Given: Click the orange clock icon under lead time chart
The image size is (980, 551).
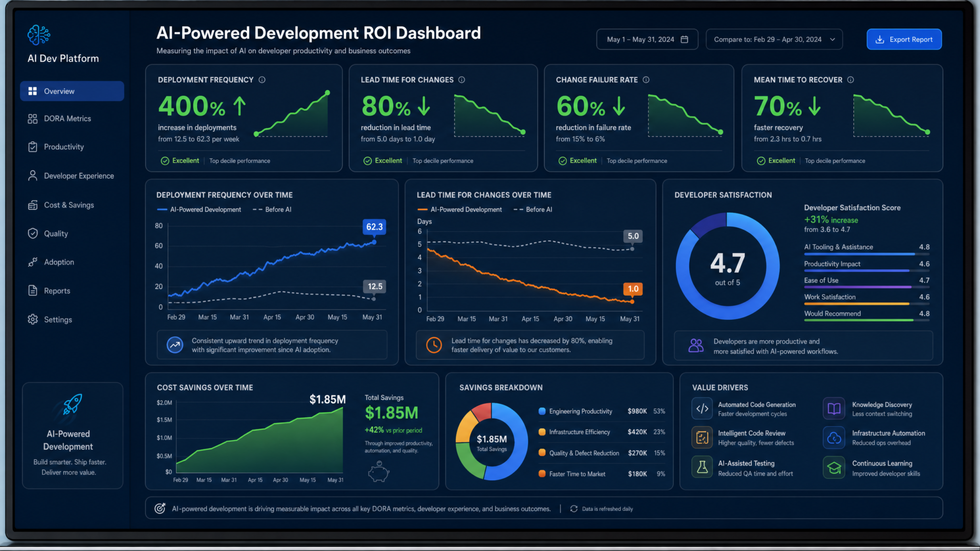Looking at the screenshot, I should pos(434,345).
